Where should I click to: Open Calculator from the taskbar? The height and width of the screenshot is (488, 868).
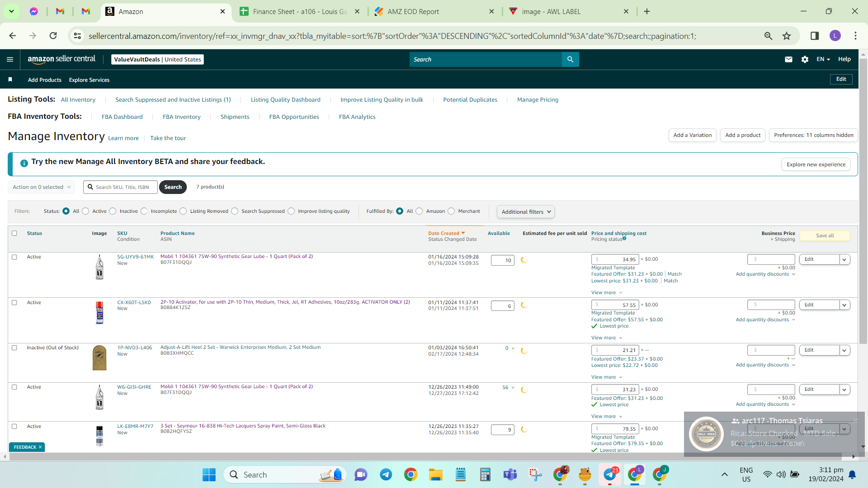coord(485,474)
